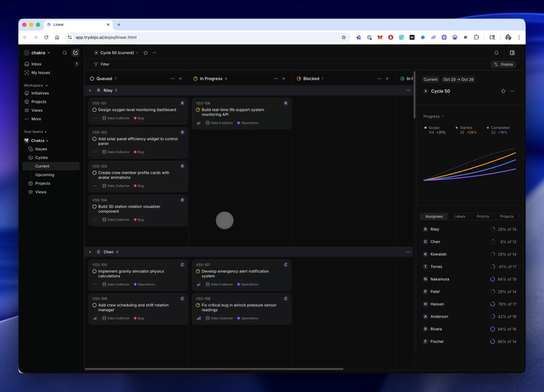
Task: Open Inbox in the sidebar
Action: [x=52, y=64]
